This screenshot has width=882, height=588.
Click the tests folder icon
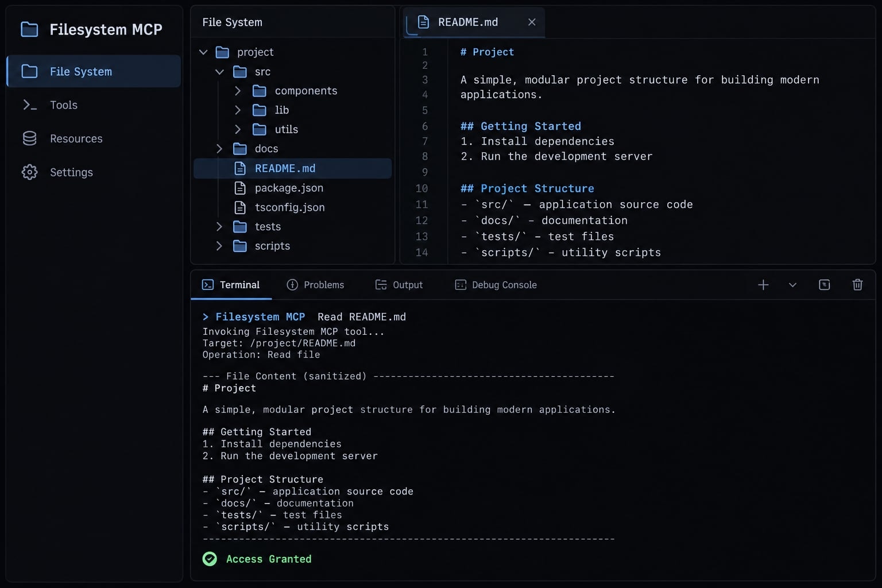[x=240, y=227]
